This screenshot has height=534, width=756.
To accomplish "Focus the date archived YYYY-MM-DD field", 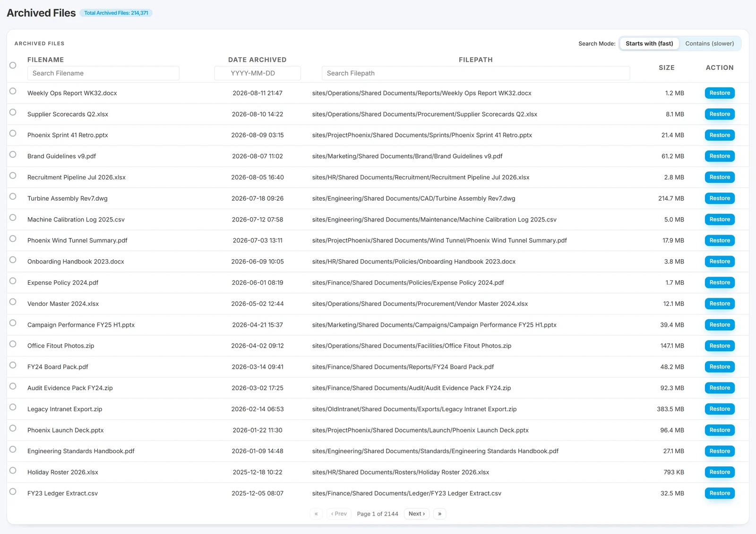I will tap(258, 73).
